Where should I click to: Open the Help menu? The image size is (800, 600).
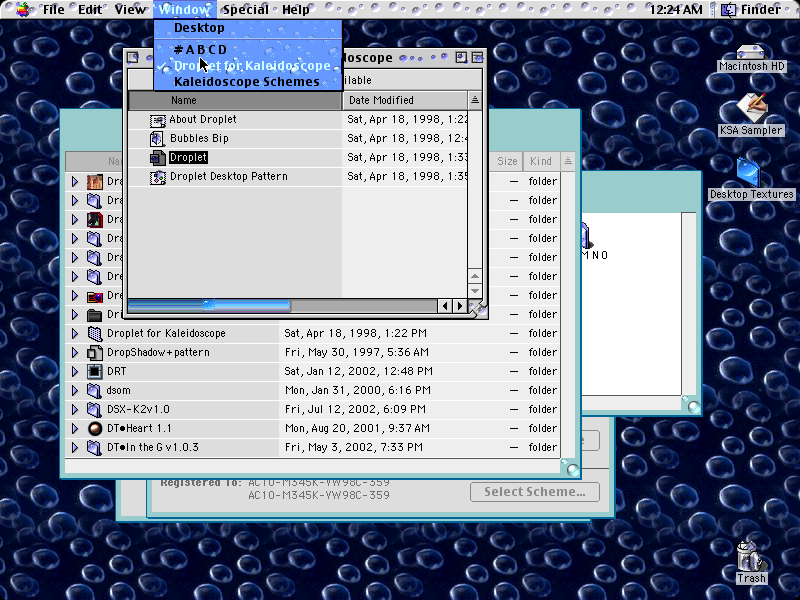[295, 9]
